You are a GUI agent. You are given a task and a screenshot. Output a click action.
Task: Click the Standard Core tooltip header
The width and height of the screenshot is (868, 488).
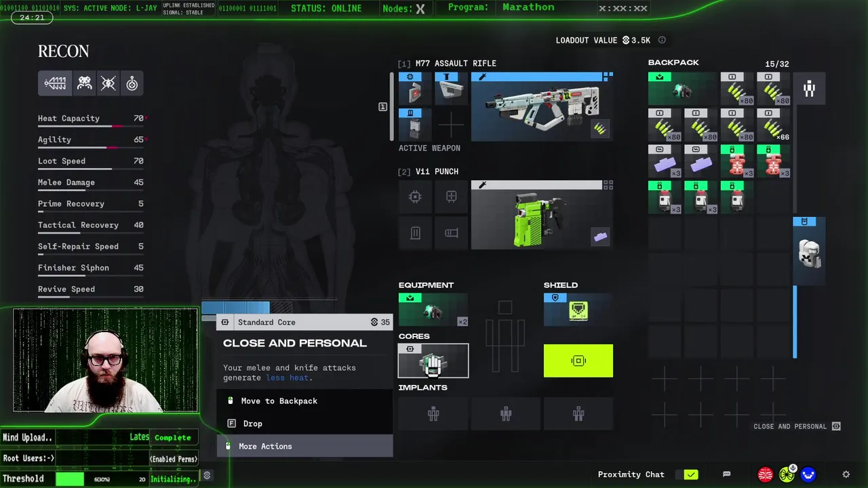click(x=304, y=322)
